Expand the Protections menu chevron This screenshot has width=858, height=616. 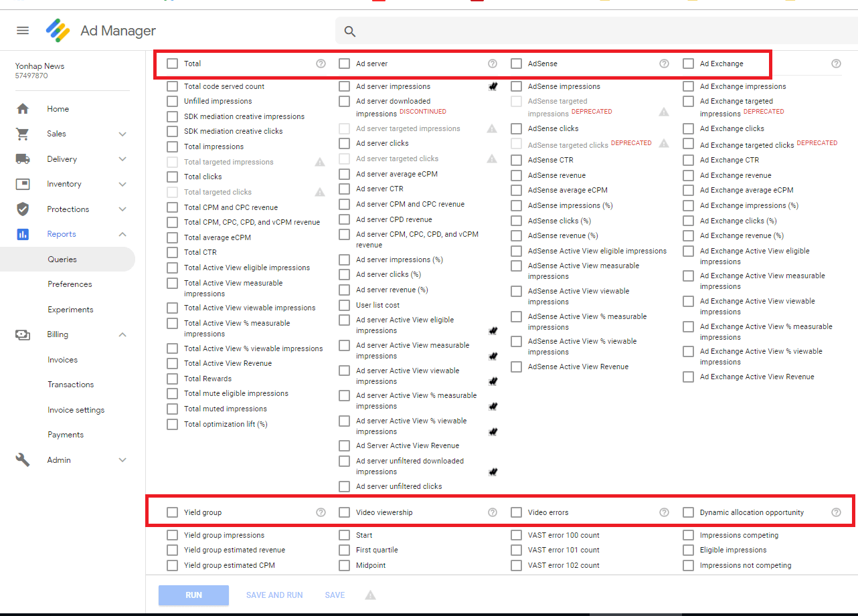tap(122, 209)
